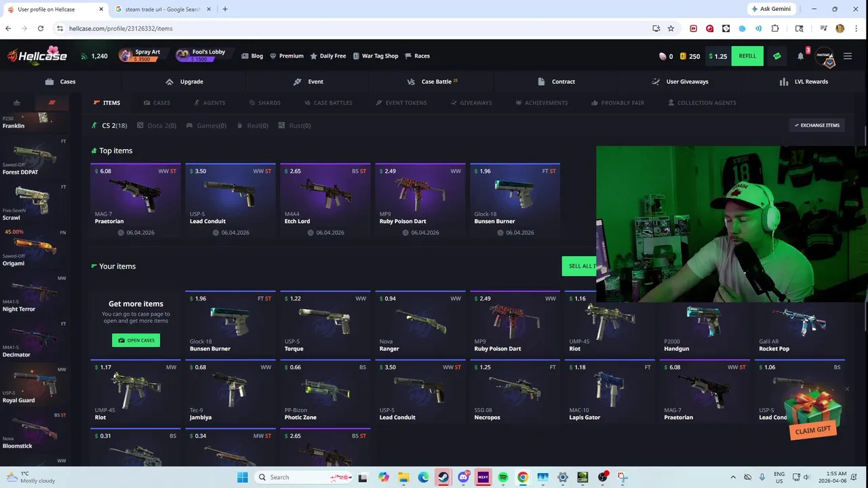Click the Claim Gift button
This screenshot has width=868, height=488.
[x=813, y=430]
